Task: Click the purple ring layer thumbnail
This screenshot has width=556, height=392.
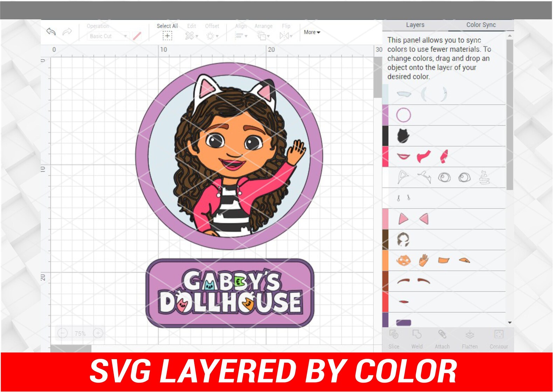Action: click(x=403, y=115)
